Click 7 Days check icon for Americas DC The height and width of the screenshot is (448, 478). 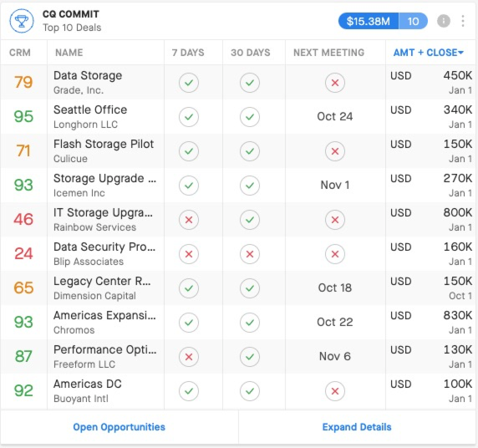tap(189, 391)
